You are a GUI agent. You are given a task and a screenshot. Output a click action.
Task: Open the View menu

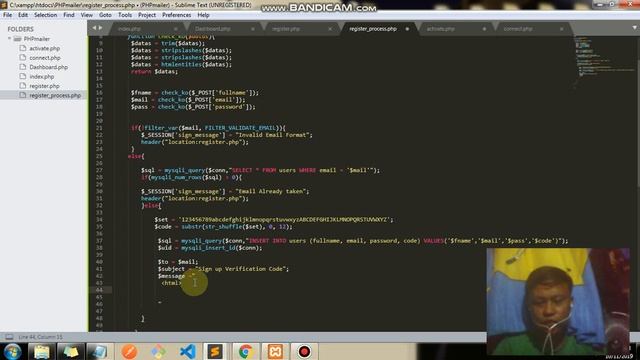(x=87, y=15)
